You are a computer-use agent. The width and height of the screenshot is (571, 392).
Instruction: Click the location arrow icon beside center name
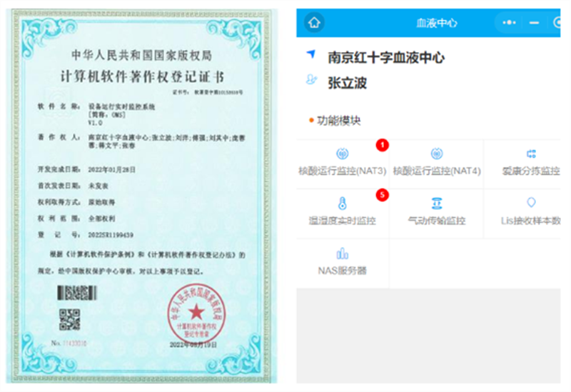click(x=310, y=55)
